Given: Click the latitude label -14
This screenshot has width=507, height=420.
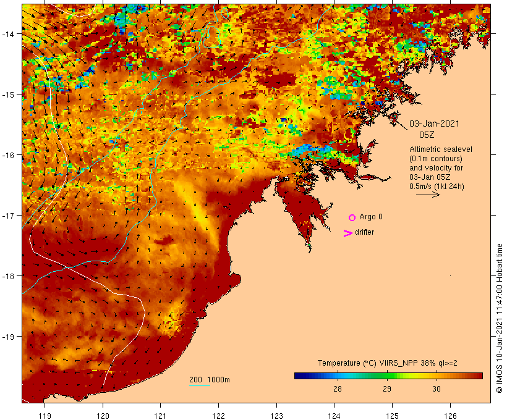Looking at the screenshot, I should pyautogui.click(x=7, y=34).
